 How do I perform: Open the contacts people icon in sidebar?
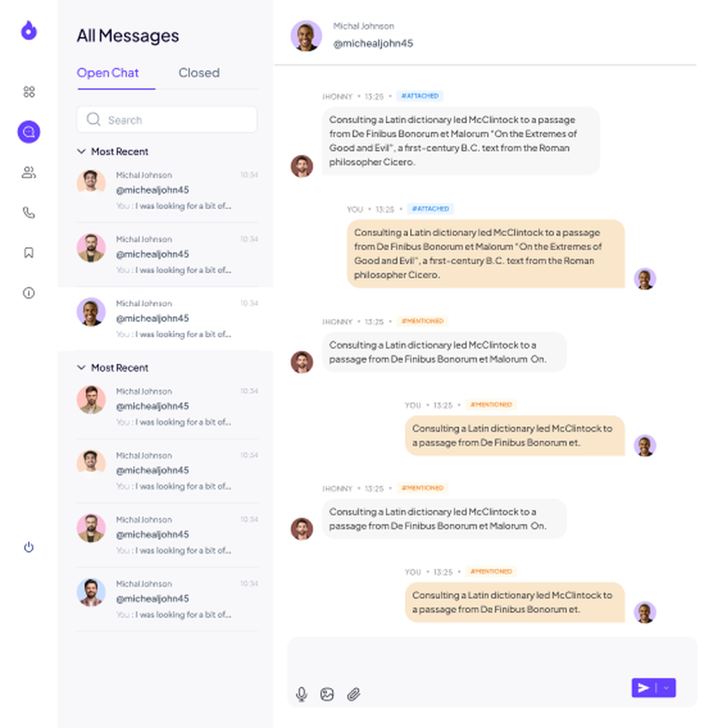click(x=29, y=172)
